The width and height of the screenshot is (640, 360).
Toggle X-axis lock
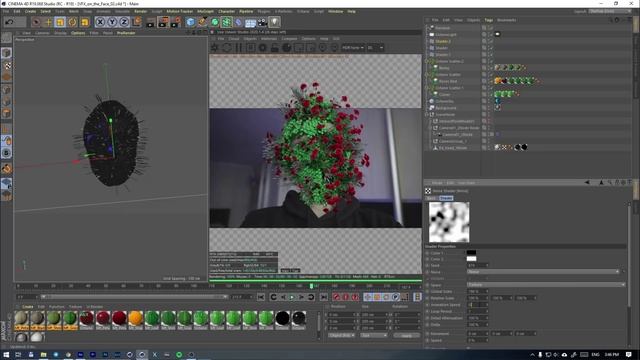click(x=100, y=22)
